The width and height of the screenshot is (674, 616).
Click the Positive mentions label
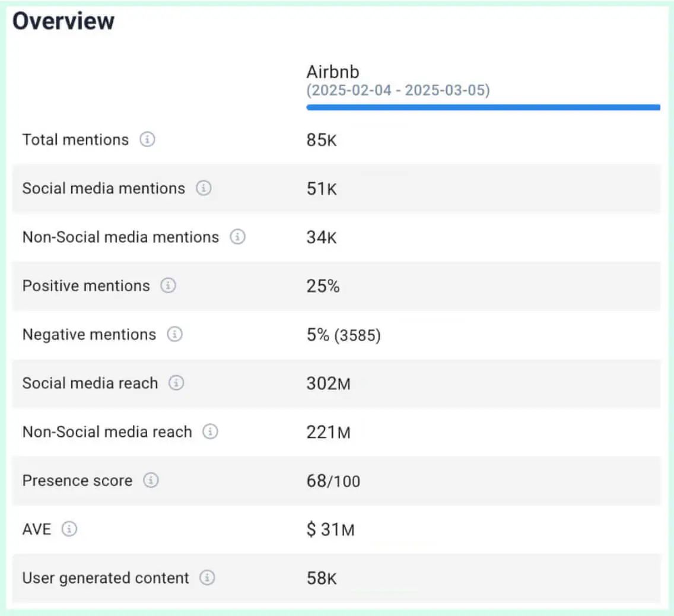[86, 286]
